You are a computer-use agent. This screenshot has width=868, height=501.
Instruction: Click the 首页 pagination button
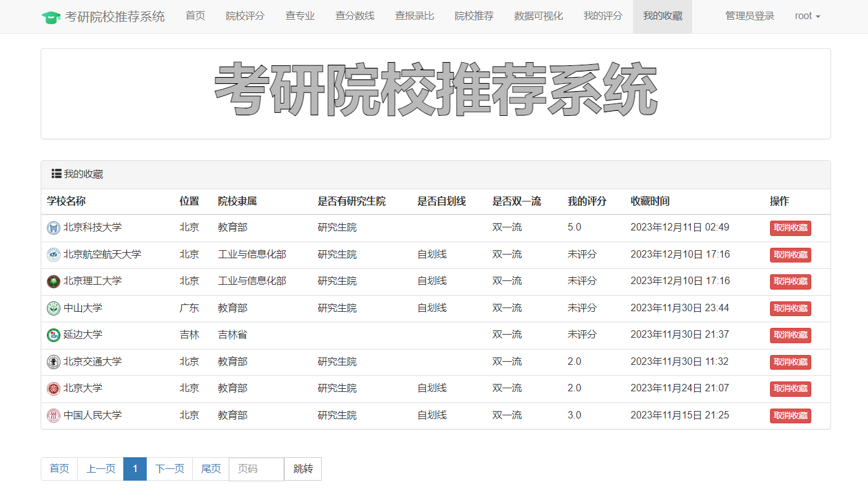click(59, 469)
